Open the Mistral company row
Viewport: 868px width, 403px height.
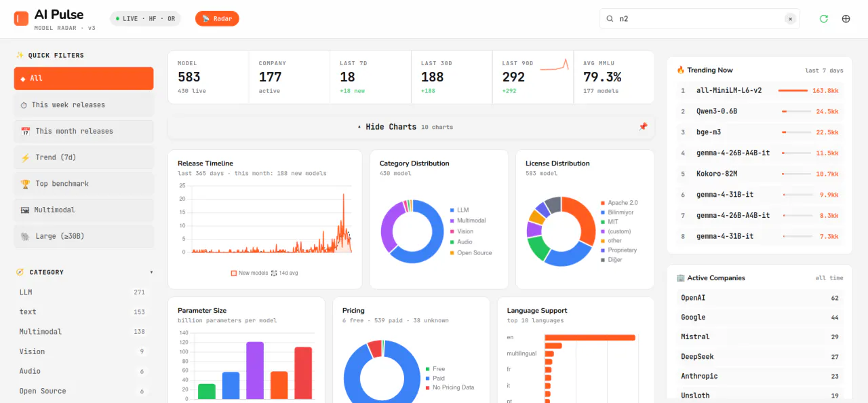(x=759, y=337)
